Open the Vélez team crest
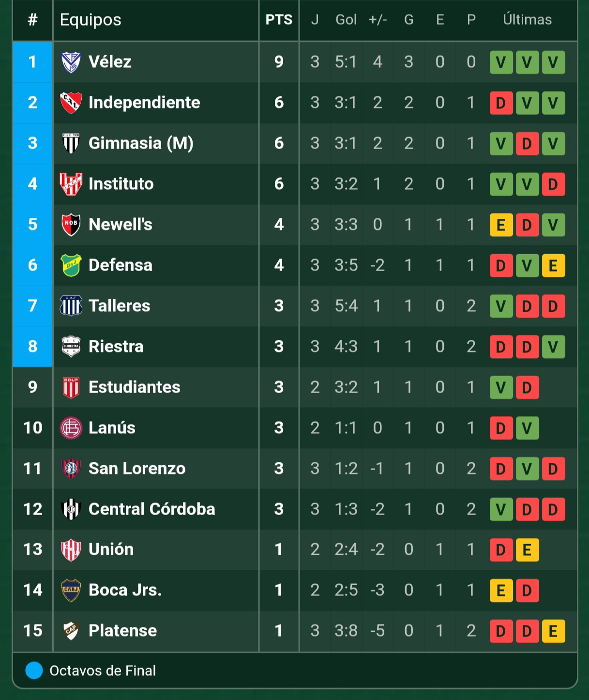The width and height of the screenshot is (589, 700). (x=71, y=62)
